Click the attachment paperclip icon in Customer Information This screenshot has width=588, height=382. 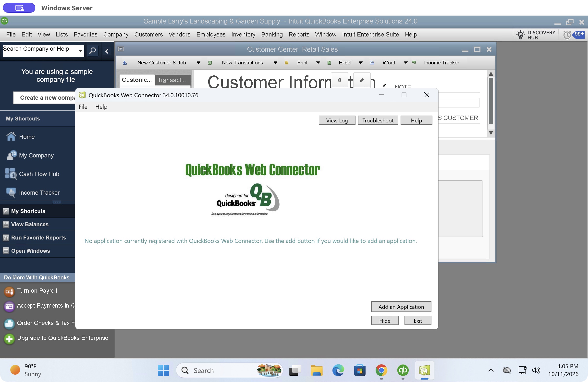340,80
